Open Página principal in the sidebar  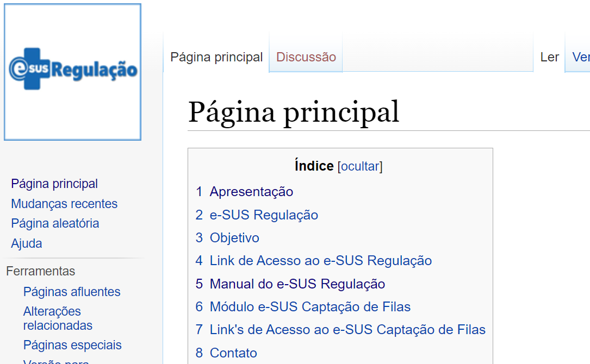[x=54, y=184]
